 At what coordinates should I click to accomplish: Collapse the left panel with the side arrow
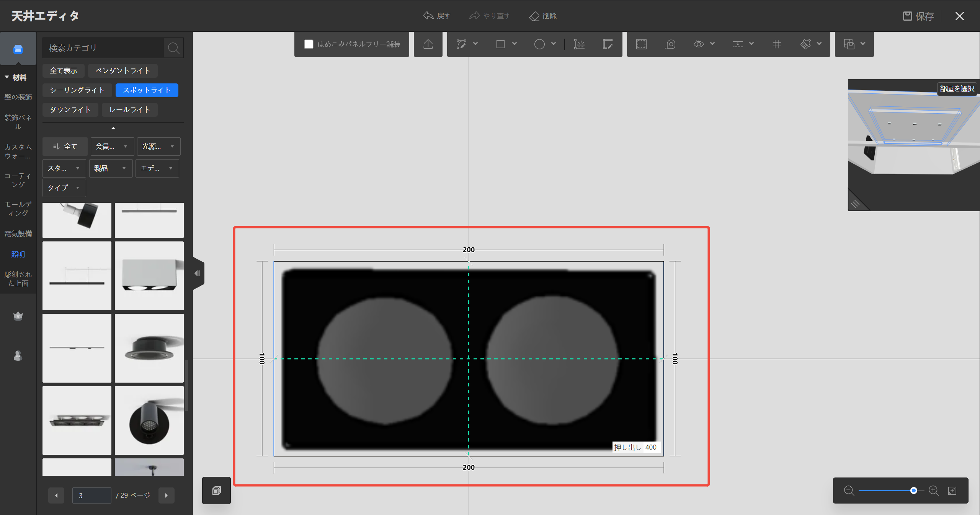198,273
